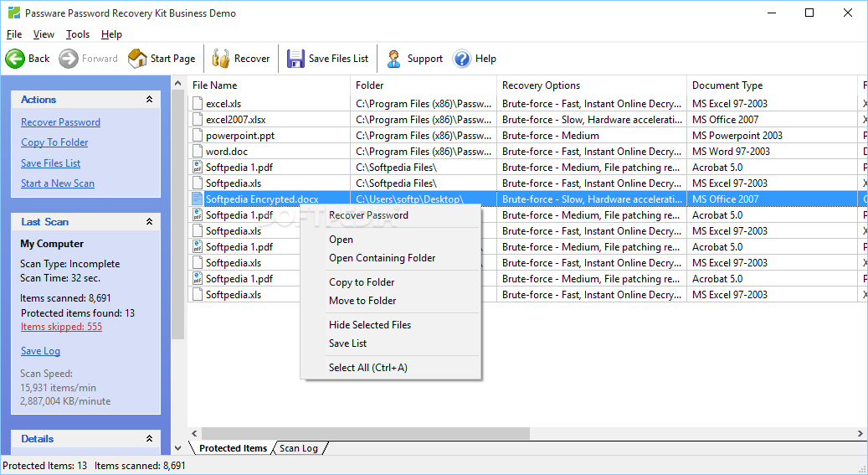Switch to the Scan Log tab
This screenshot has height=475, width=868.
coord(299,448)
